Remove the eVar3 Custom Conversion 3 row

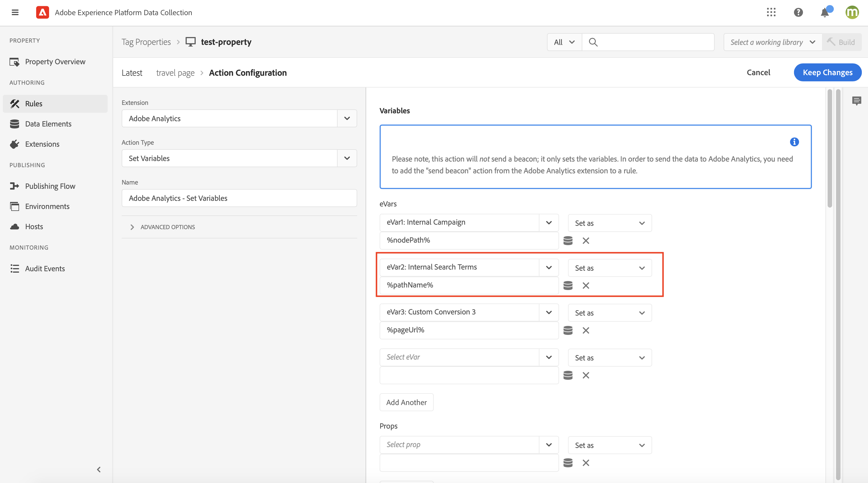click(586, 330)
